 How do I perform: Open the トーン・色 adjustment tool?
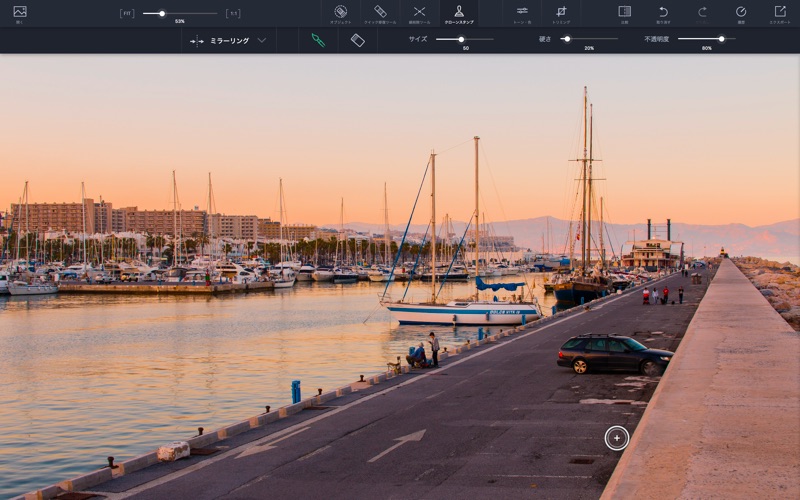(x=522, y=13)
